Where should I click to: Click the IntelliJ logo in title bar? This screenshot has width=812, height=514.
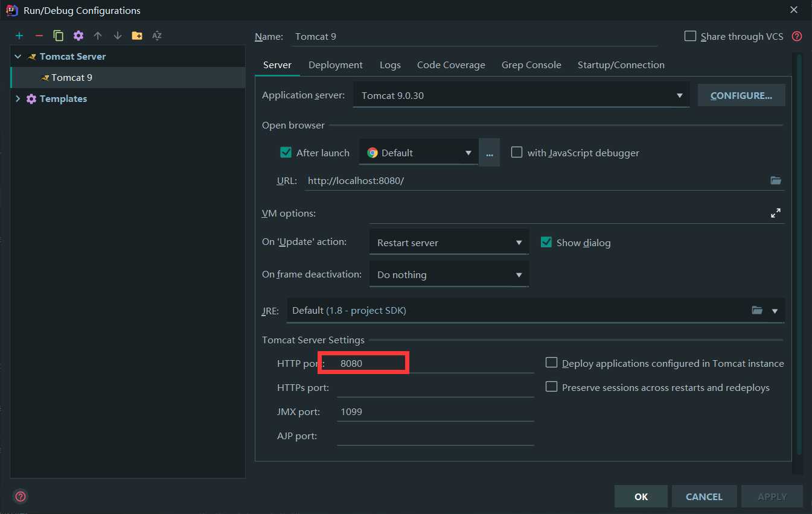pyautogui.click(x=11, y=10)
